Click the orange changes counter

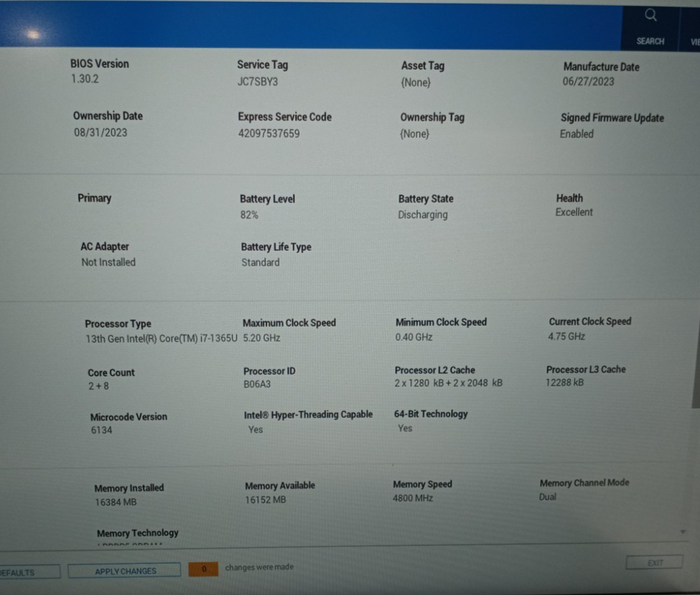tap(203, 569)
